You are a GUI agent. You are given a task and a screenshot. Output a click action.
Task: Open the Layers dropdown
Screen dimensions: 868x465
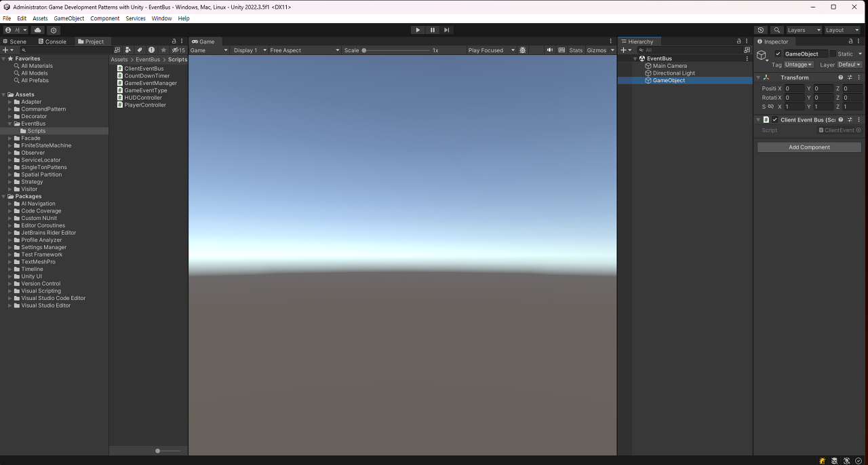pyautogui.click(x=804, y=30)
